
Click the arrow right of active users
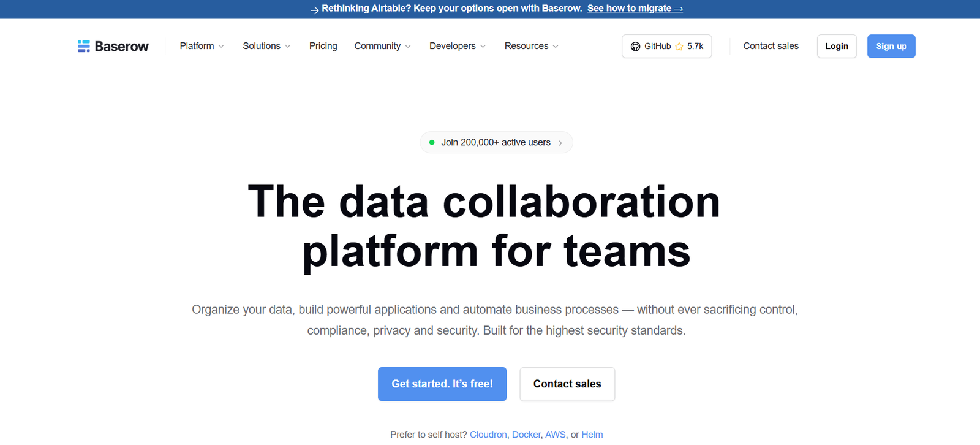pos(560,143)
